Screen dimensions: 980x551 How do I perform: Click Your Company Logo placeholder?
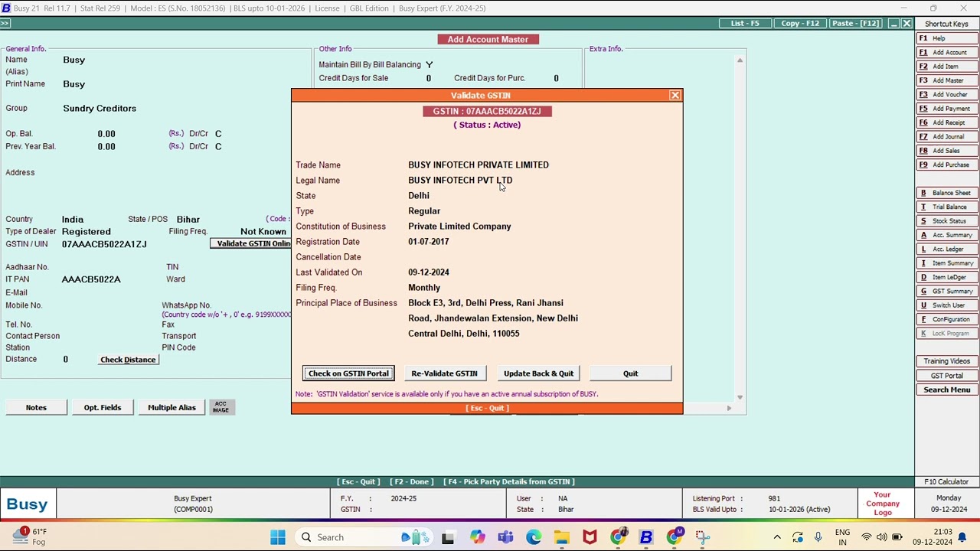(882, 504)
